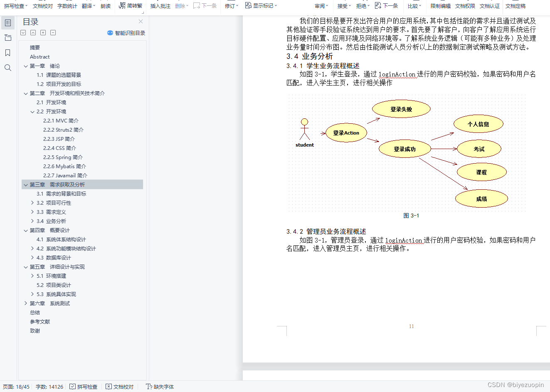Go to 2.2.7 Javamail 简介

(65, 175)
